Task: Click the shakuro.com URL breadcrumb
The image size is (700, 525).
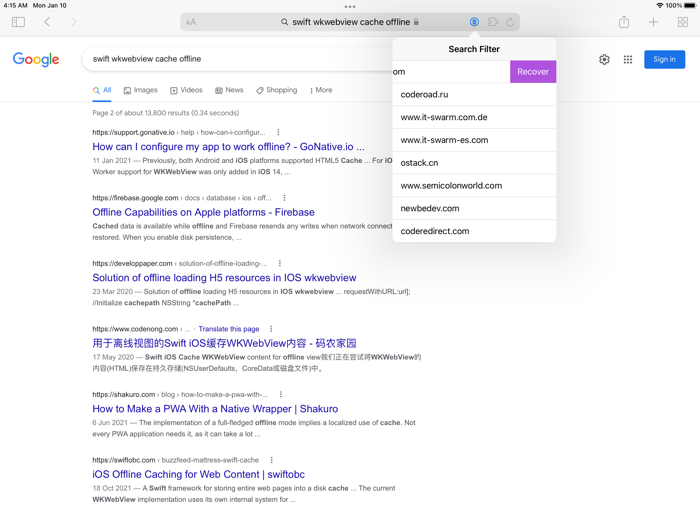Action: 180,395
